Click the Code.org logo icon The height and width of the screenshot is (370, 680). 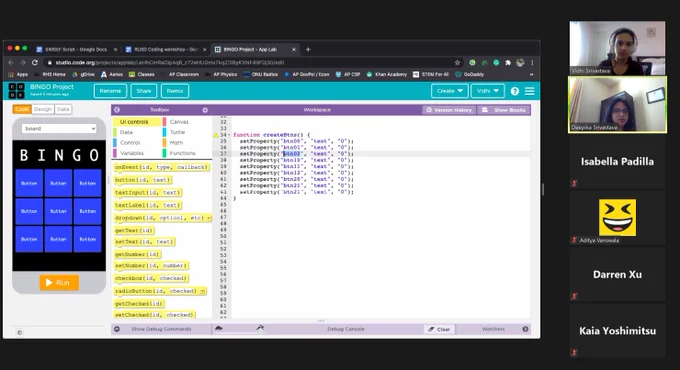coord(16,91)
